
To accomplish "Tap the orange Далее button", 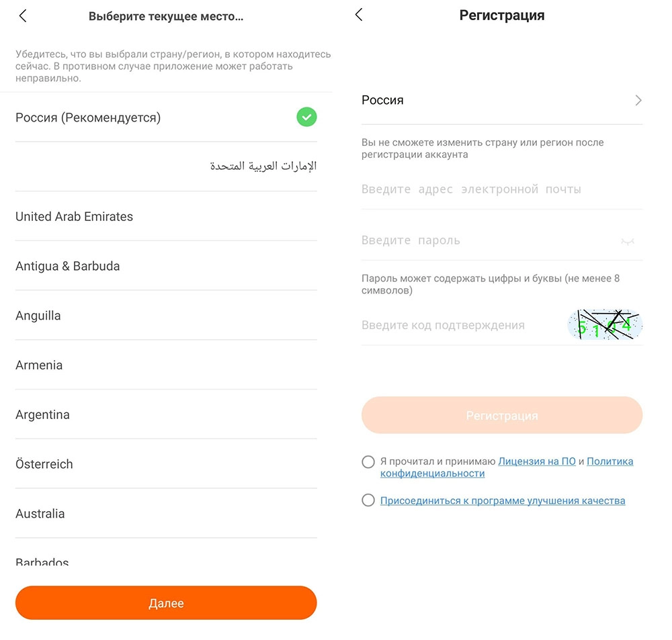I will [x=166, y=603].
